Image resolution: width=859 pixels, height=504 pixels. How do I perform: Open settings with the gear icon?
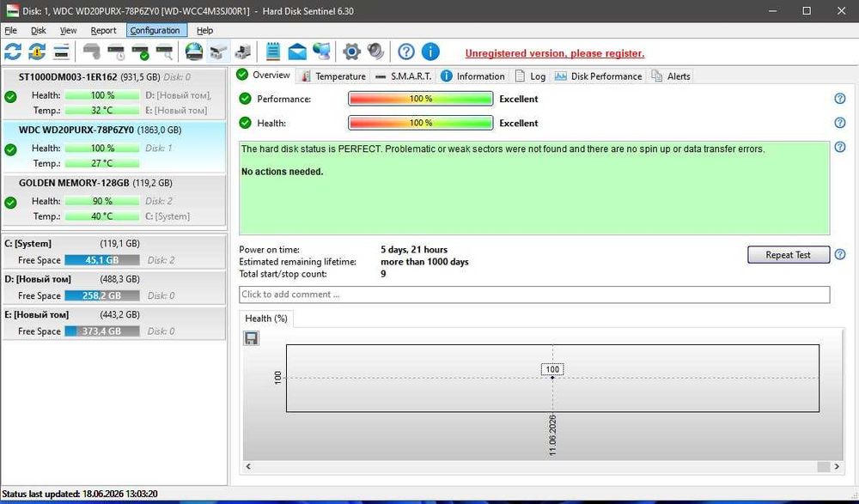pos(351,52)
